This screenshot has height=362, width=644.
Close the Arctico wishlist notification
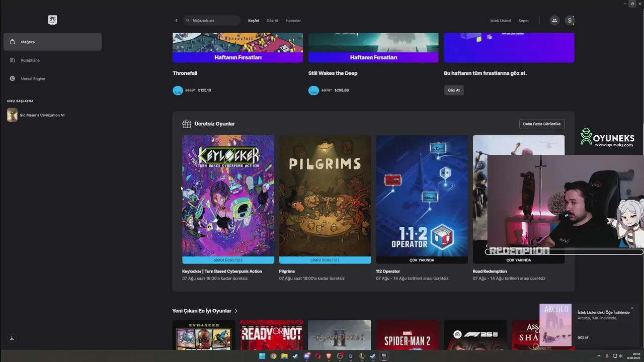[632, 308]
